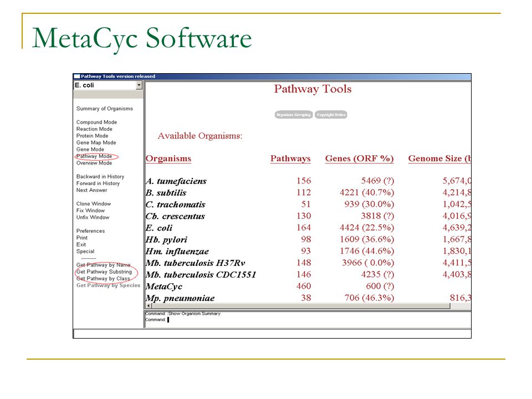Click Summary of Organisms menu item
This screenshot has width=532, height=399.
pyautogui.click(x=105, y=109)
